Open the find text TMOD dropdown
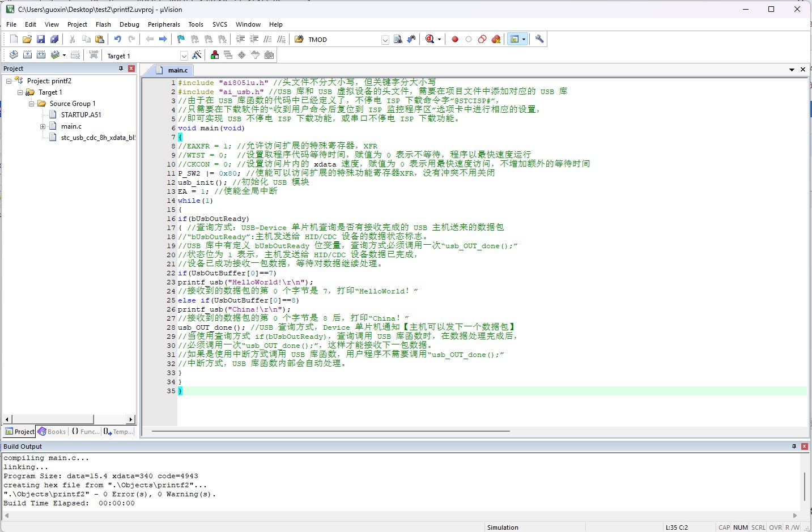812x532 pixels. 385,40
